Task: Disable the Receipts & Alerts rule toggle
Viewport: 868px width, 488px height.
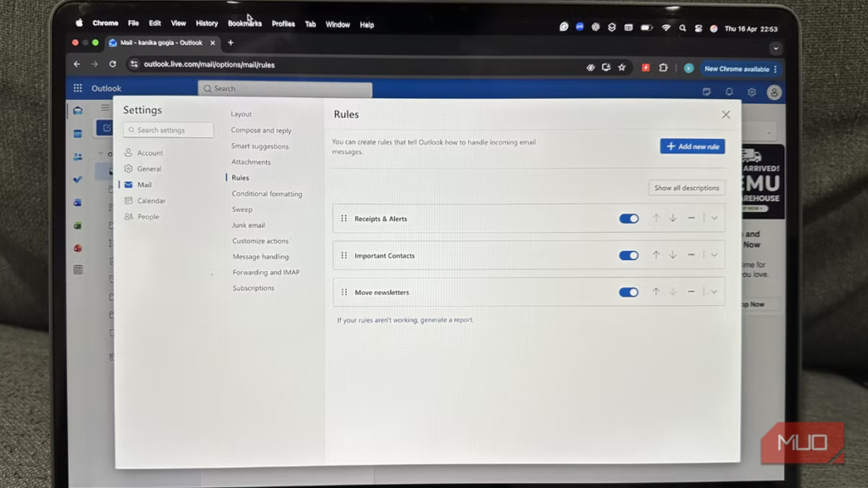Action: pyautogui.click(x=628, y=219)
